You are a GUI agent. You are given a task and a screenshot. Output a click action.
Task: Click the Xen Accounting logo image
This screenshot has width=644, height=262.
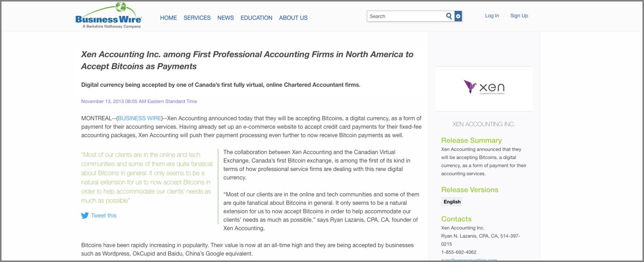(484, 87)
